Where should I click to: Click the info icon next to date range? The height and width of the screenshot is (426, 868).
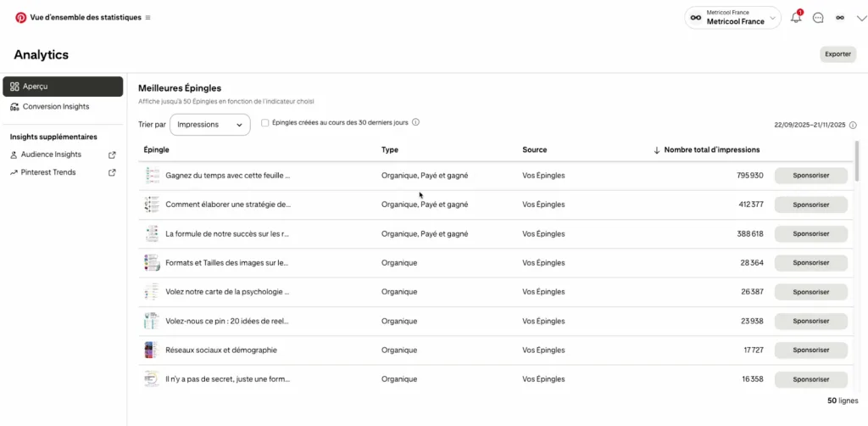click(x=853, y=126)
